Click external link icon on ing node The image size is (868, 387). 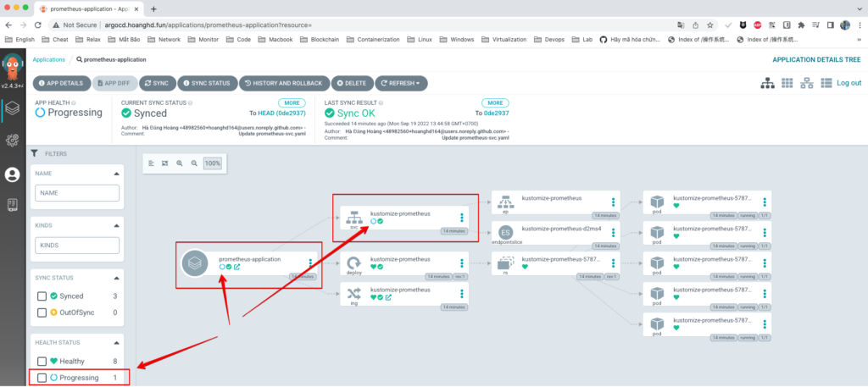point(388,297)
